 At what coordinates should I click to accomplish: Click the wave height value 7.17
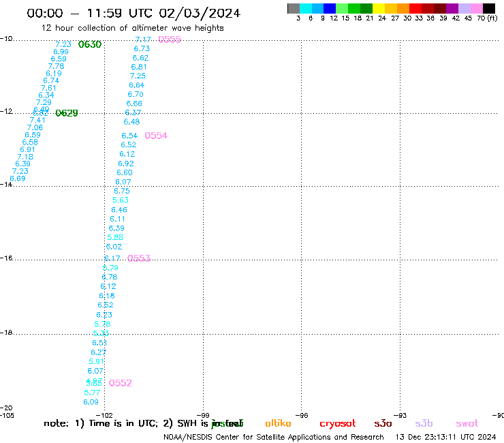coord(143,40)
